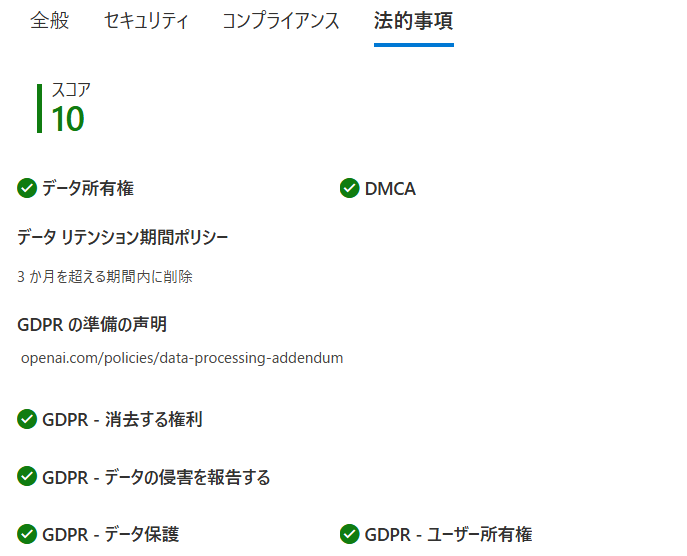
Task: Click the データ所有権 label text
Action: pos(88,188)
